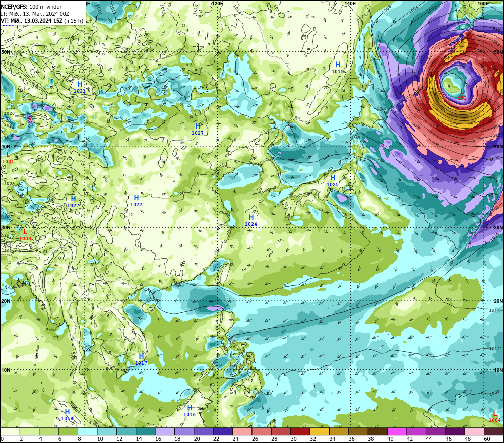
Task: Click the 28–30 red legend swatch
Action: click(281, 431)
